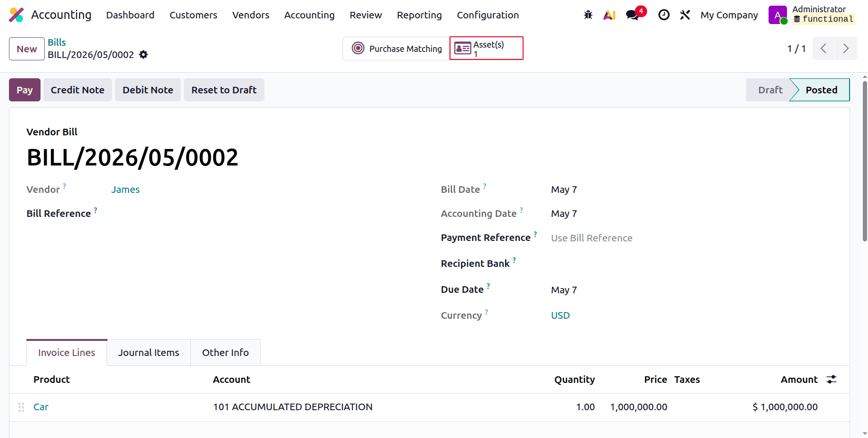Click the Accounting app logo icon
The image size is (868, 438).
16,15
